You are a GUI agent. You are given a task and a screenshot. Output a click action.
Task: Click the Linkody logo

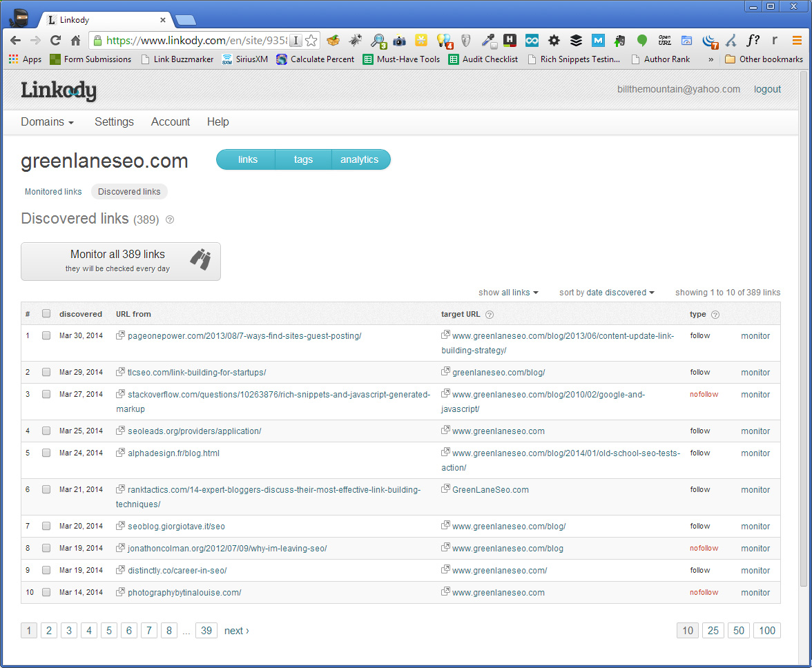pos(59,90)
